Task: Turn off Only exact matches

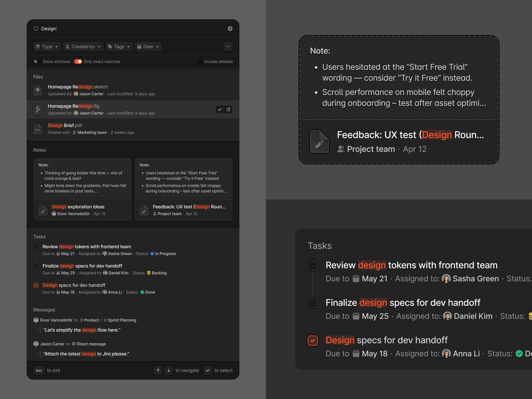Action: tap(78, 61)
